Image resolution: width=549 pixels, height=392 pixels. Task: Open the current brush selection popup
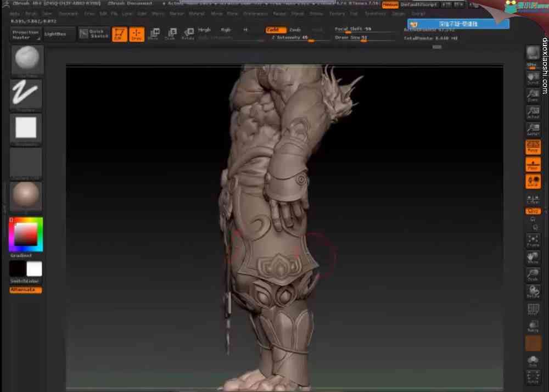pyautogui.click(x=27, y=60)
